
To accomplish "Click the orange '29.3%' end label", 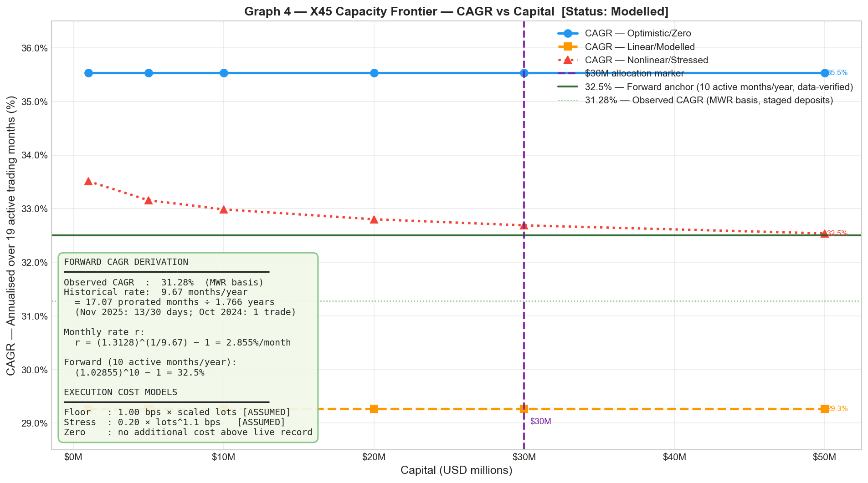I will coord(838,409).
